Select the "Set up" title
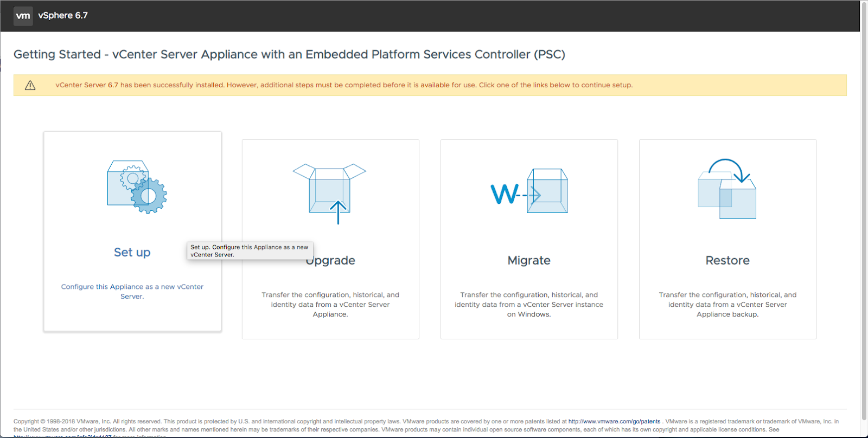868x438 pixels. click(x=132, y=253)
